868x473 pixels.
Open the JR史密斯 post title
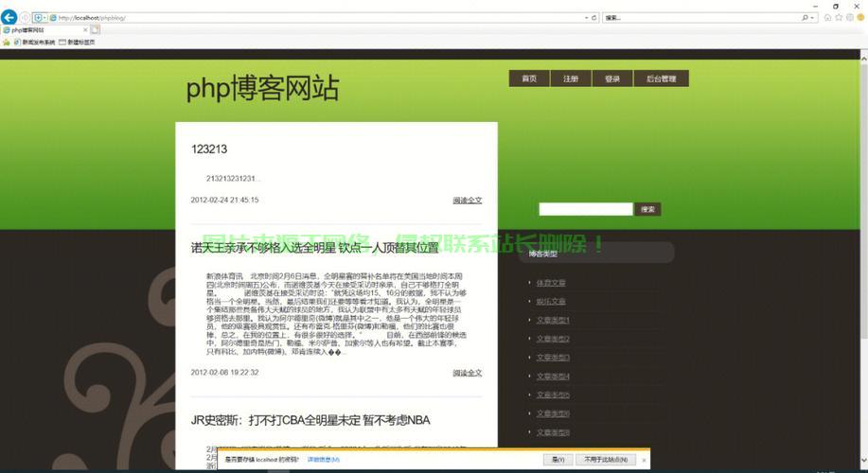(310, 420)
